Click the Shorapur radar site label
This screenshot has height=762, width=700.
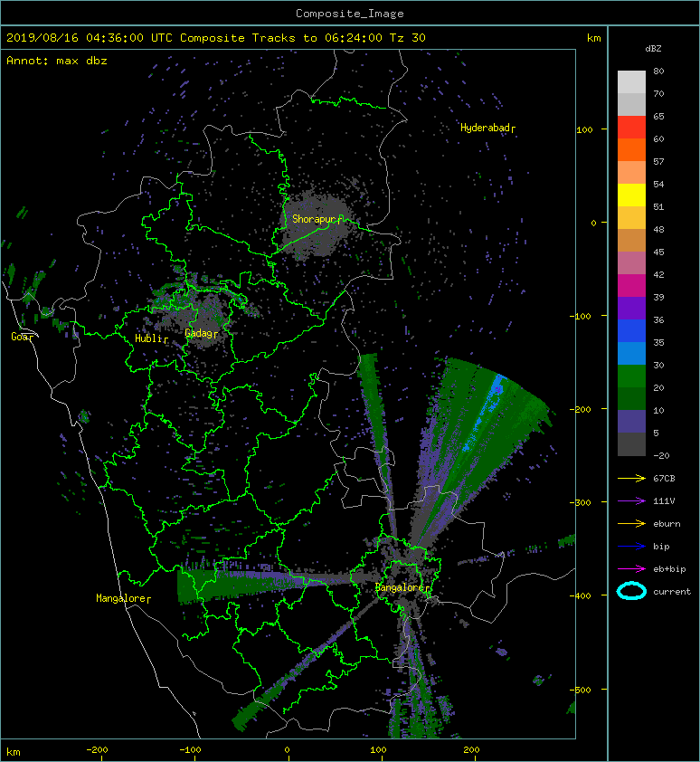pyautogui.click(x=317, y=219)
